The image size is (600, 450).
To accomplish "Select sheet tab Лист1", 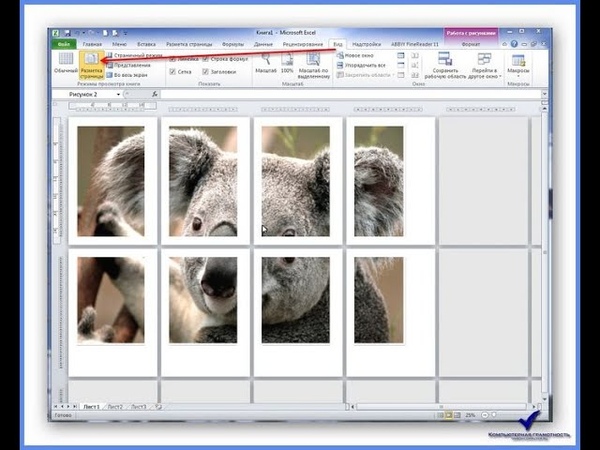I will 91,407.
